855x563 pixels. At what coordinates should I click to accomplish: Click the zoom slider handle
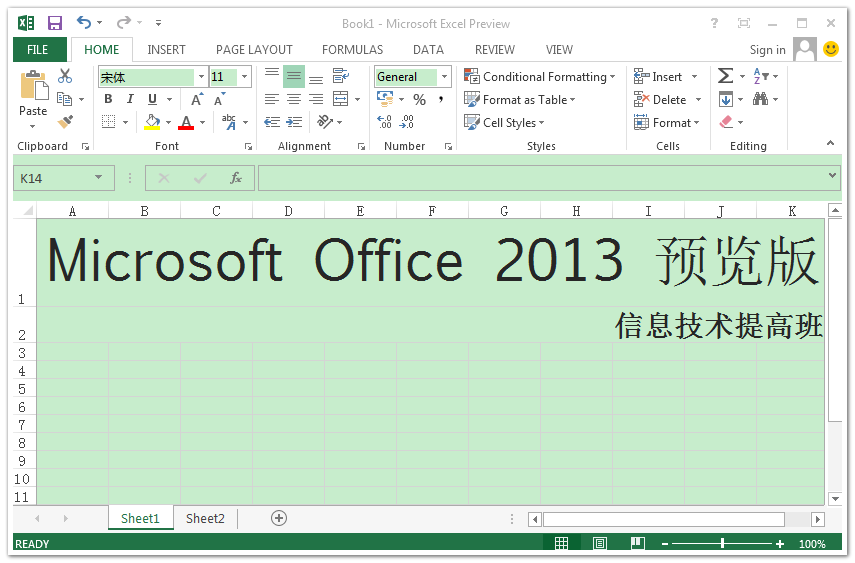722,543
